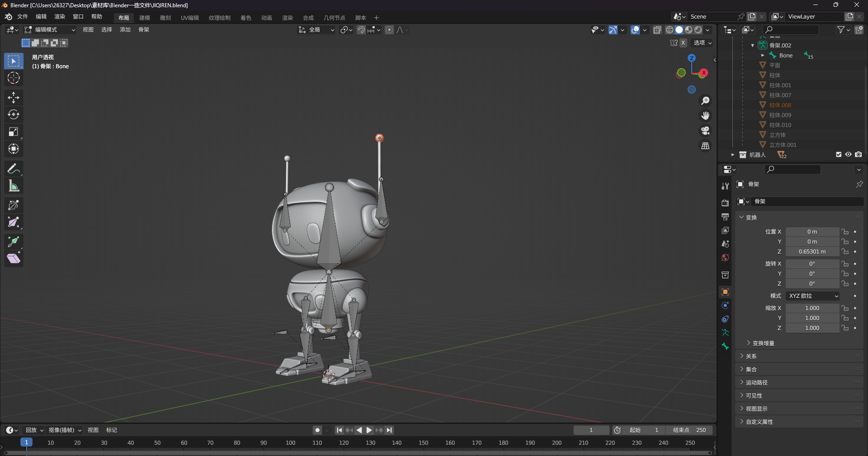Switch to UV编辑 workspace tab
Screen dimensions: 868x456
pyautogui.click(x=190, y=18)
